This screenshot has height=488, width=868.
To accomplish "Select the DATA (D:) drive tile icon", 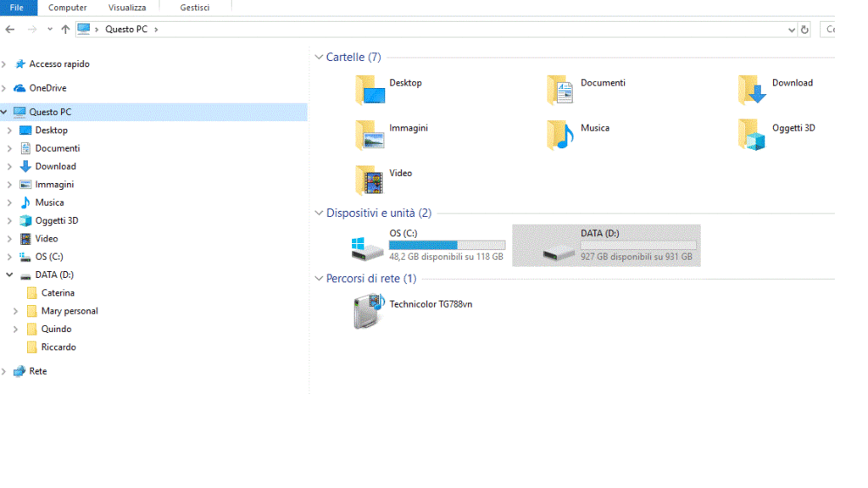I will click(x=559, y=253).
